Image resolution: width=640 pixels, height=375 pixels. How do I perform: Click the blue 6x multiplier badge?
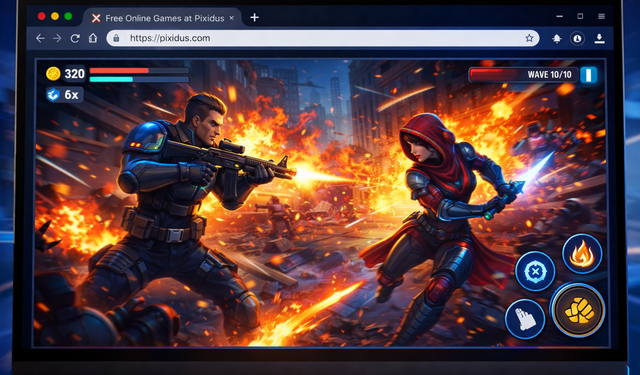[64, 95]
